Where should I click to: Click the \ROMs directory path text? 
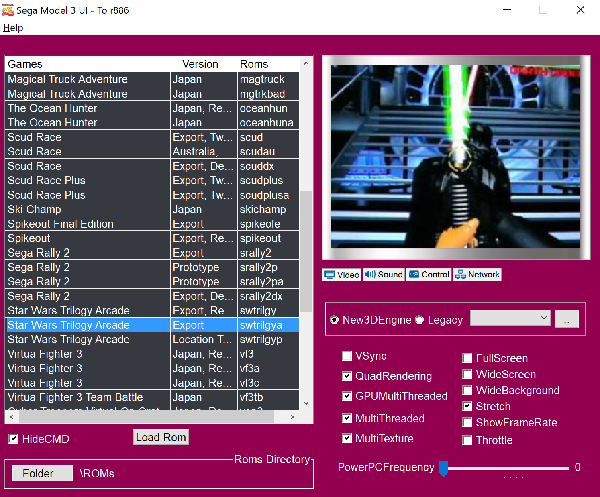(97, 474)
